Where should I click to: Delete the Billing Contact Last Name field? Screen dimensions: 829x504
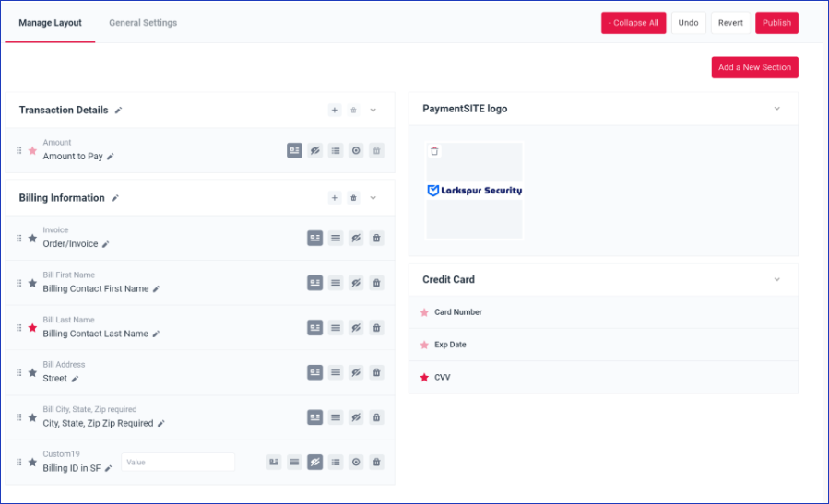click(376, 328)
